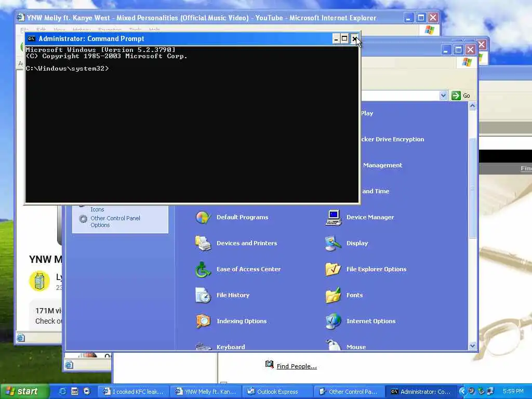Launch media player from Quick Launch

[x=87, y=391]
